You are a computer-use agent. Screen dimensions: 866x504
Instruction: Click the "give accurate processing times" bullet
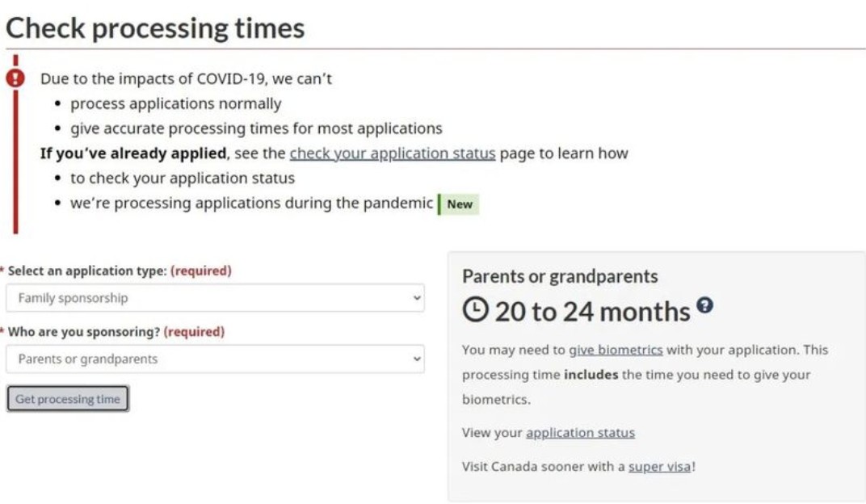(x=256, y=128)
